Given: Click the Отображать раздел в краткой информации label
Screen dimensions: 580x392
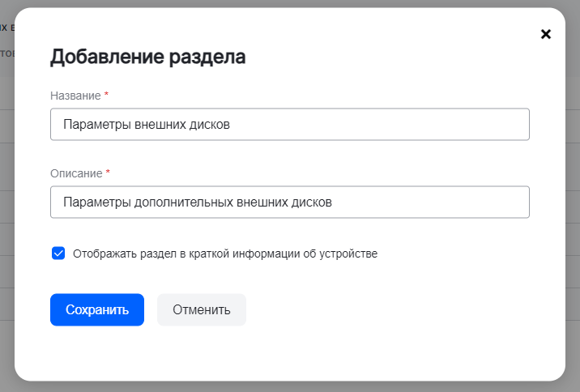Looking at the screenshot, I should [224, 254].
